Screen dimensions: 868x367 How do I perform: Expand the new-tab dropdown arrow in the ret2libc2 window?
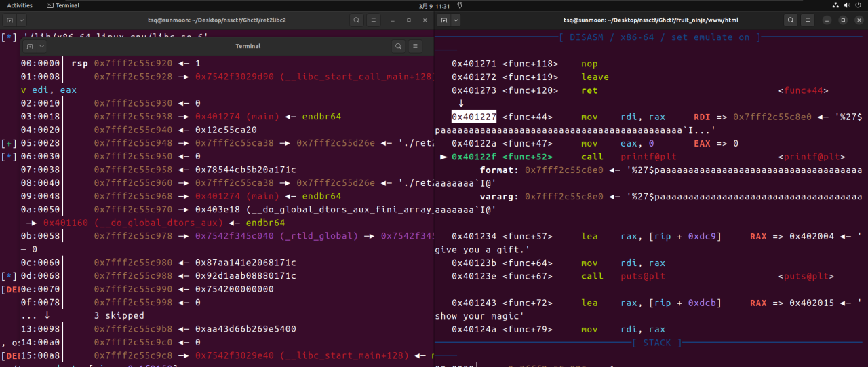[20, 20]
